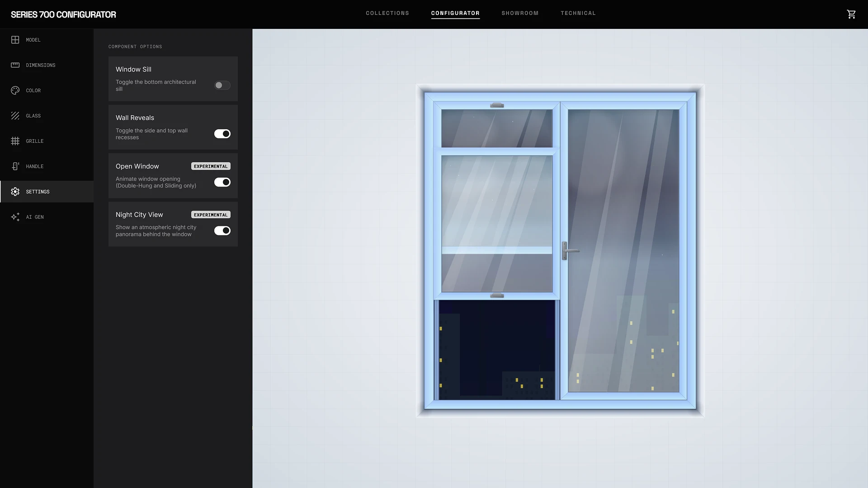Turn off the Open Window animation toggle
The width and height of the screenshot is (868, 488).
pos(222,182)
